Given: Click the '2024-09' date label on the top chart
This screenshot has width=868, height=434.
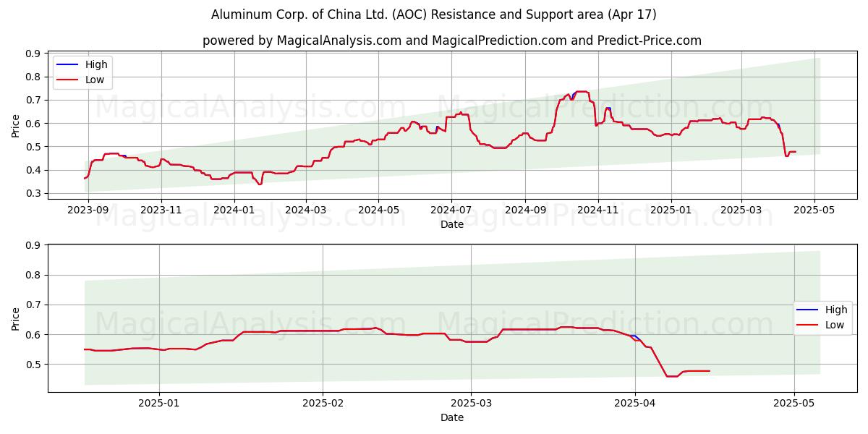Looking at the screenshot, I should pos(525,212).
